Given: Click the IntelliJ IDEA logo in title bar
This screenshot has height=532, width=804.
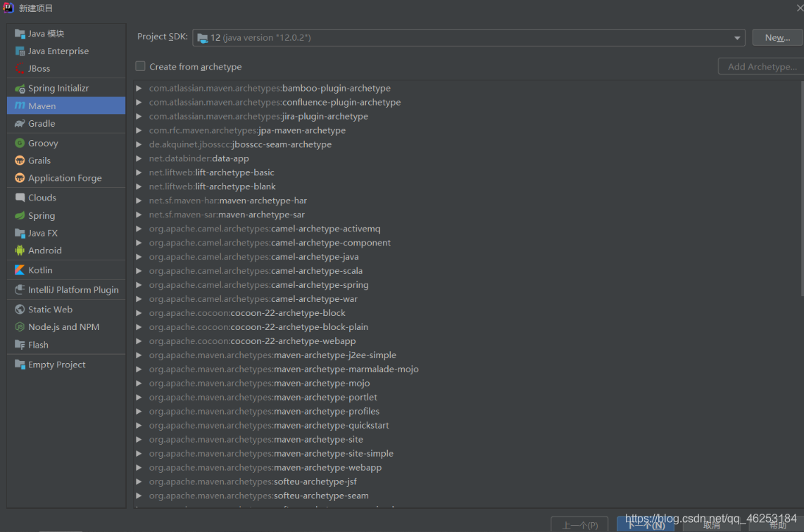Looking at the screenshot, I should click(x=8, y=7).
